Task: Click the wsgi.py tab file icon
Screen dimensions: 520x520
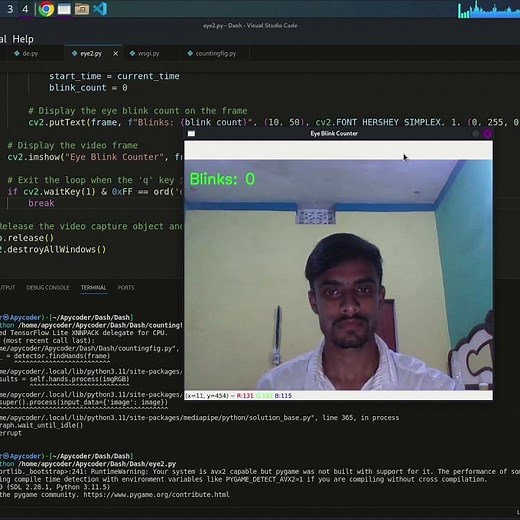Action: (x=132, y=53)
